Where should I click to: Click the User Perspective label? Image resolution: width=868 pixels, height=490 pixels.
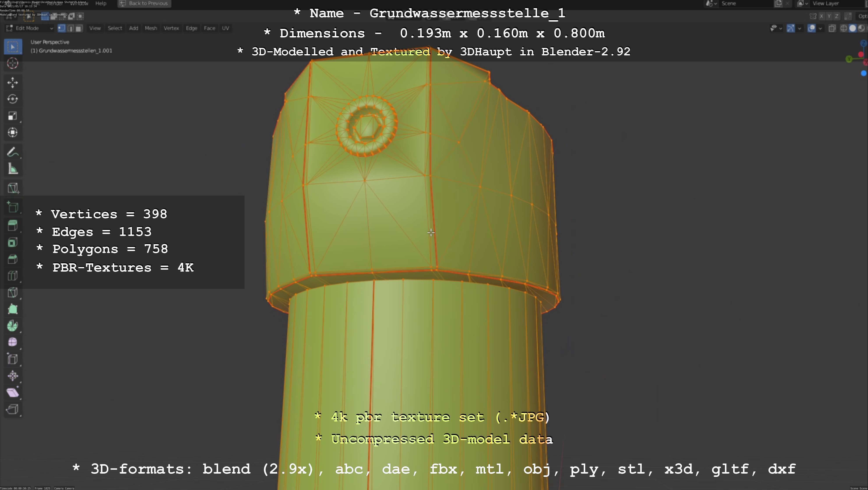[x=50, y=42]
